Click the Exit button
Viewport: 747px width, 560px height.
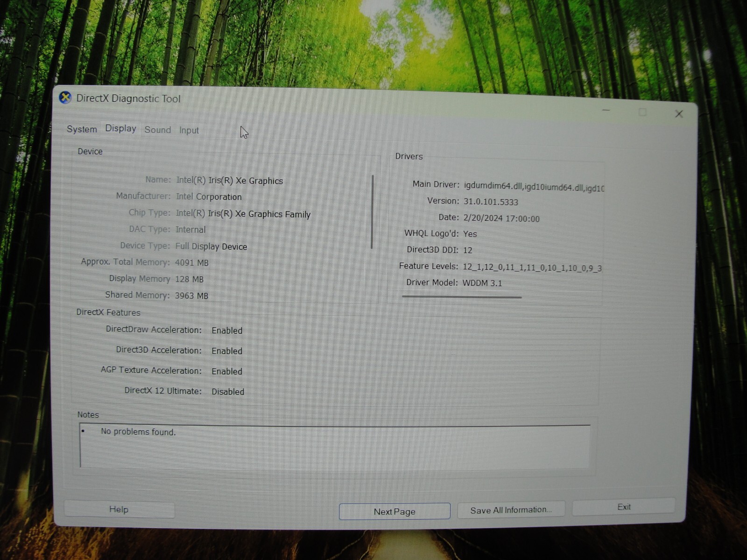[x=624, y=507]
